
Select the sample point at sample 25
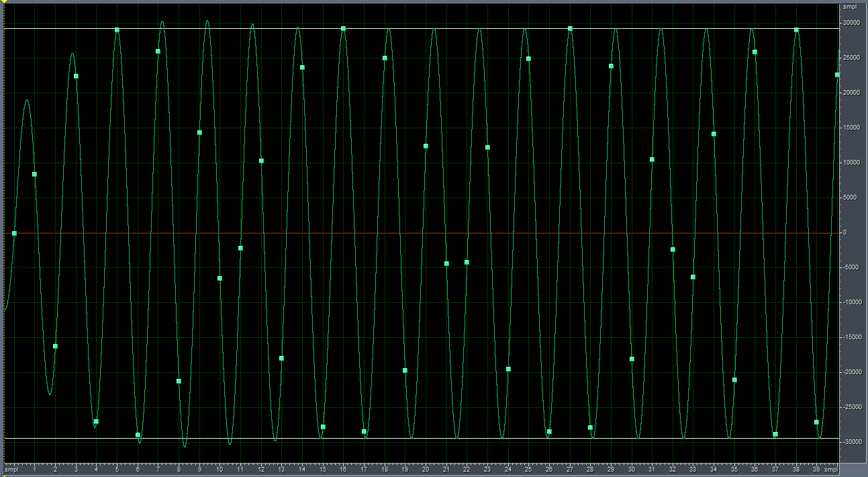(528, 58)
